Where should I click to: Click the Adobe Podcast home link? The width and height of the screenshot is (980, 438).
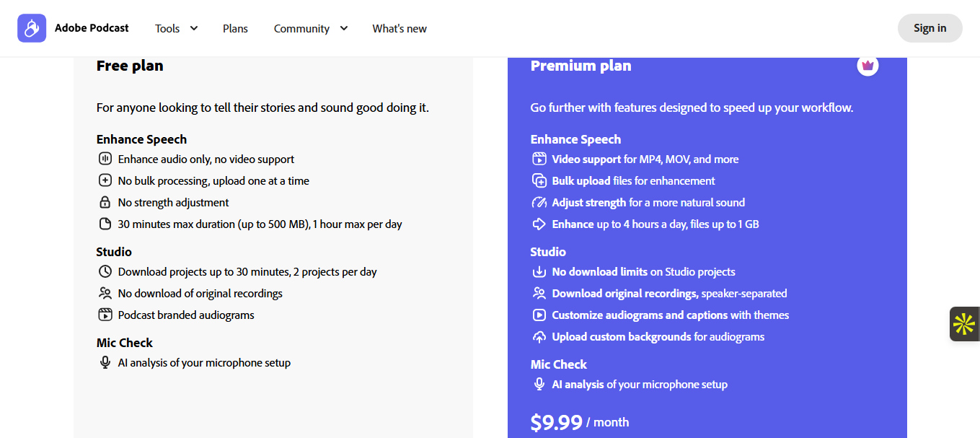pos(92,28)
